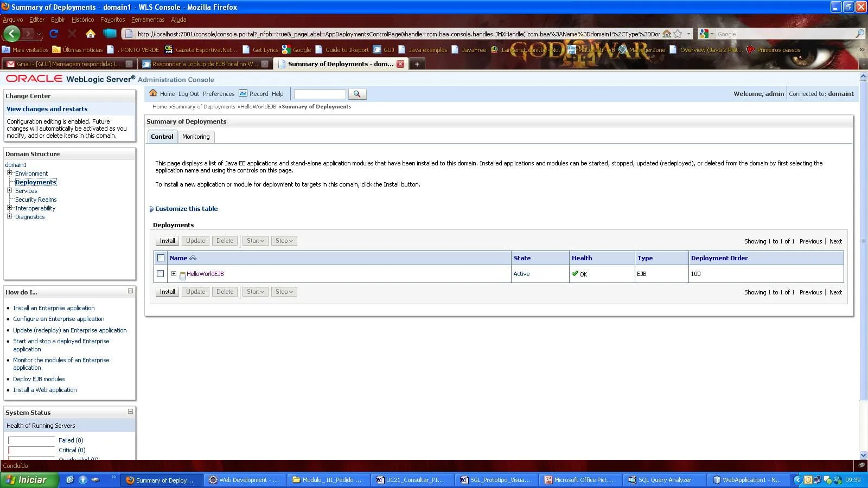
Task: Reload the page with the refresh icon
Action: coord(54,34)
